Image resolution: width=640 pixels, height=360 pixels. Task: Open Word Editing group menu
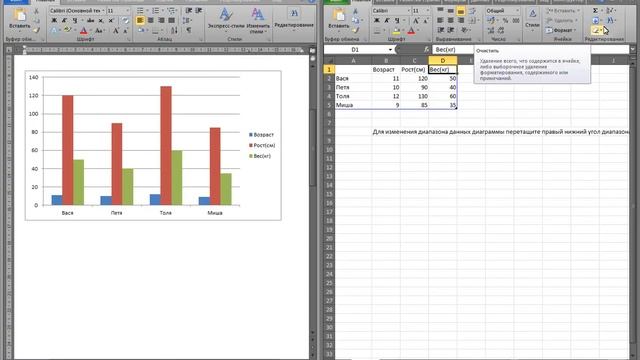tap(294, 20)
